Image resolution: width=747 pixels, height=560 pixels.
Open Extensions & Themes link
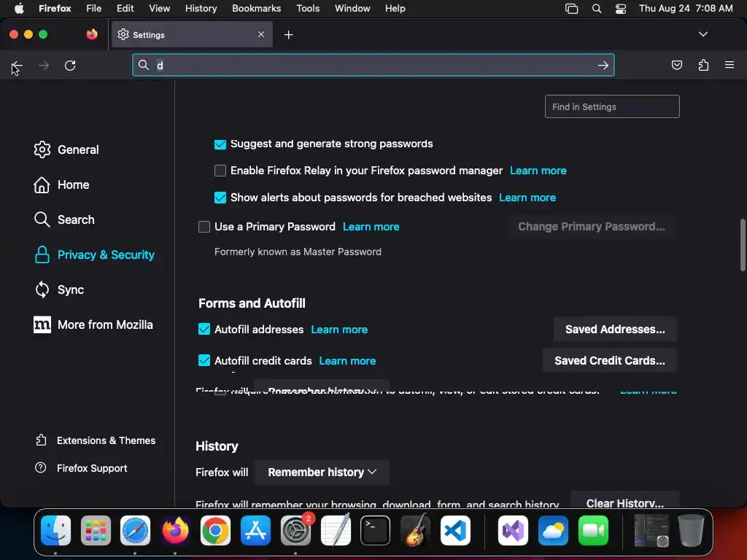(96, 440)
